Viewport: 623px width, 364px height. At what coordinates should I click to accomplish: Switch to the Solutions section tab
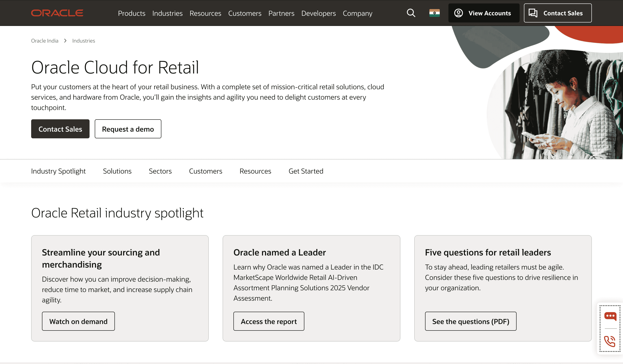click(x=117, y=171)
